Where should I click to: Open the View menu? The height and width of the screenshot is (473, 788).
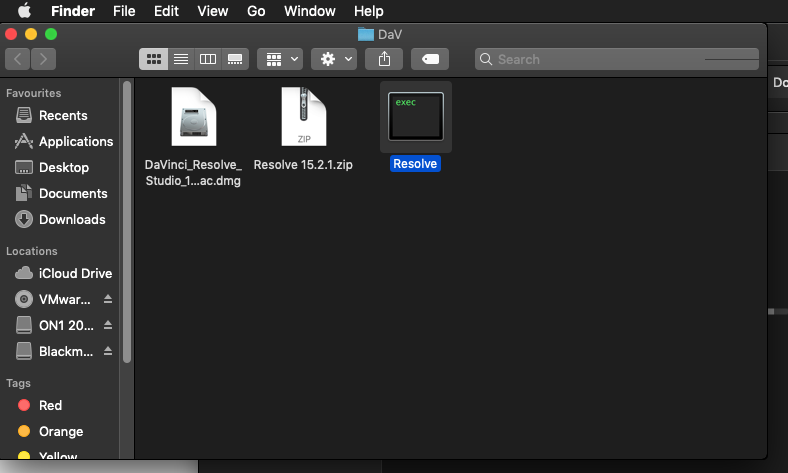pos(213,11)
